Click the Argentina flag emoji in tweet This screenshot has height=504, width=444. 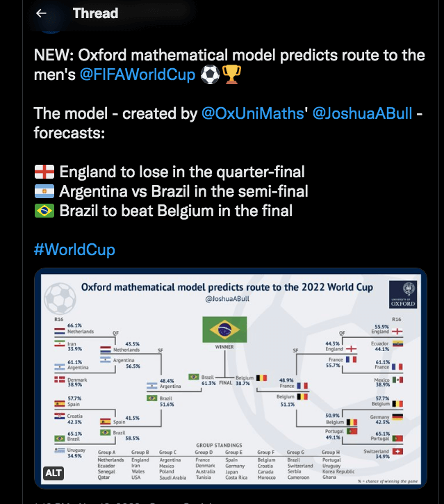[x=44, y=191]
